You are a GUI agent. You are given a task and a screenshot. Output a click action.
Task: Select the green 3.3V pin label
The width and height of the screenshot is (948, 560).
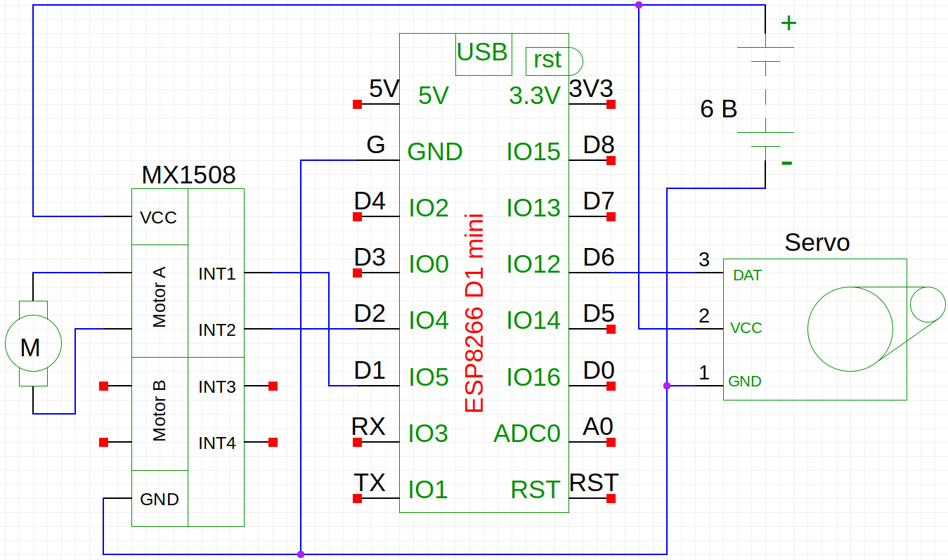[535, 96]
